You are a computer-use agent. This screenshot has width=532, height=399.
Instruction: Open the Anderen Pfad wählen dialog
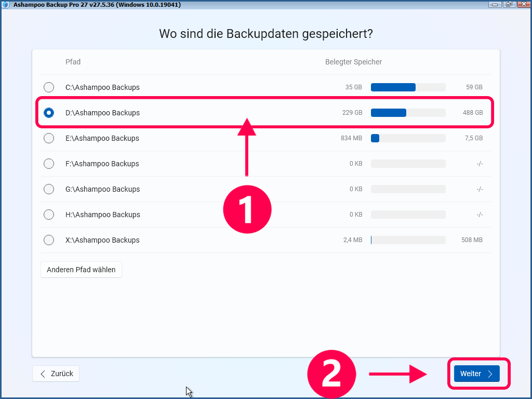click(x=81, y=270)
